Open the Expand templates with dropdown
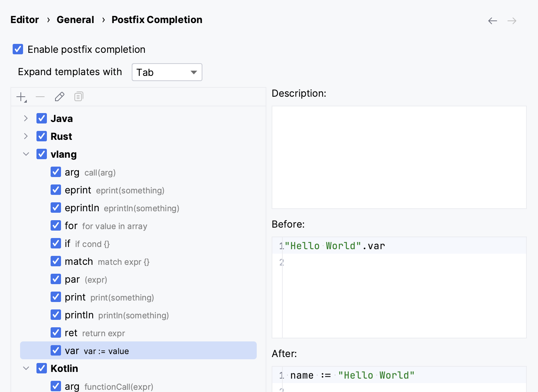Image resolution: width=538 pixels, height=392 pixels. coord(167,72)
